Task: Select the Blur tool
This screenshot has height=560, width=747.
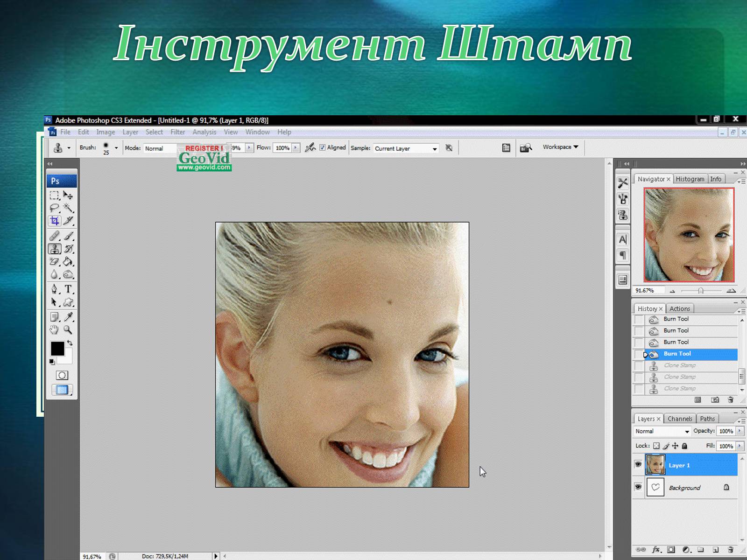Action: (x=55, y=274)
